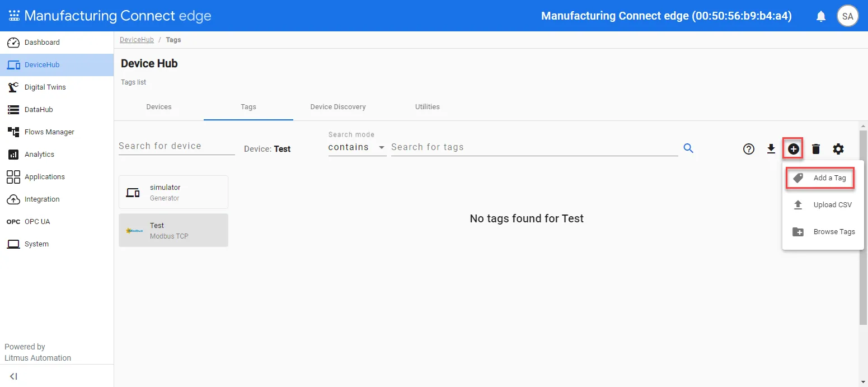Click the Integration cloud icon
The image size is (868, 387).
(x=13, y=199)
